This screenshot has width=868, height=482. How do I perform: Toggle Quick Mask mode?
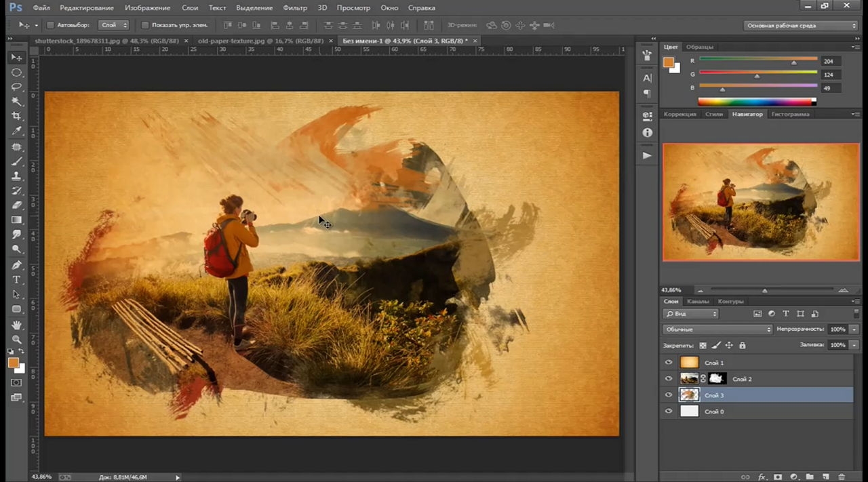pyautogui.click(x=17, y=383)
